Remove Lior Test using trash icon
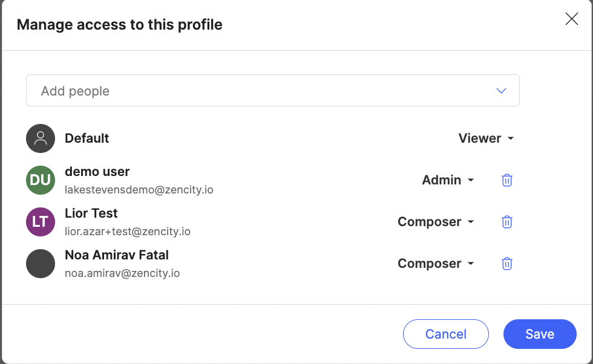Image resolution: width=593 pixels, height=364 pixels. click(507, 222)
